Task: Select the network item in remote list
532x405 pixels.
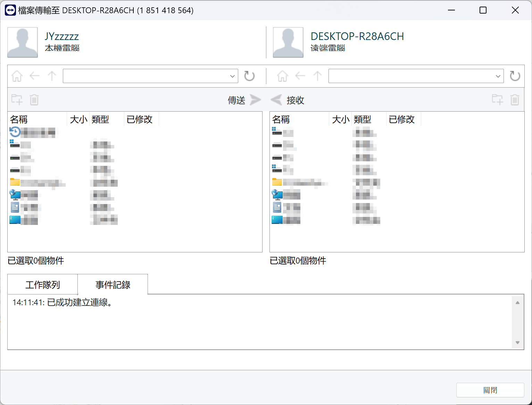Action: tap(286, 195)
